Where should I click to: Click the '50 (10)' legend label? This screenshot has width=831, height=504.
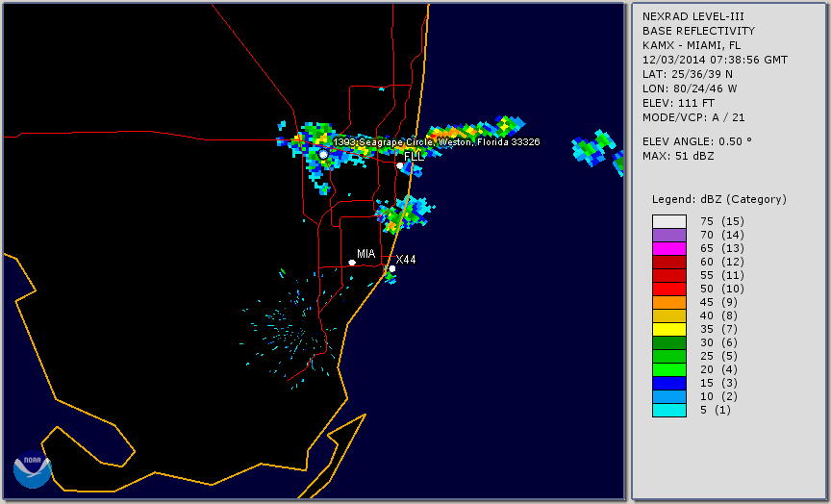tap(721, 289)
